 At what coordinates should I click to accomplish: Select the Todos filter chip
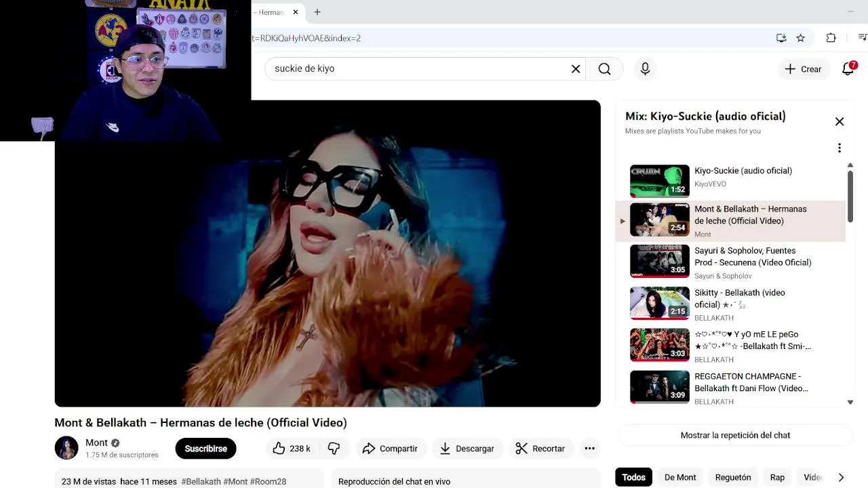[633, 477]
